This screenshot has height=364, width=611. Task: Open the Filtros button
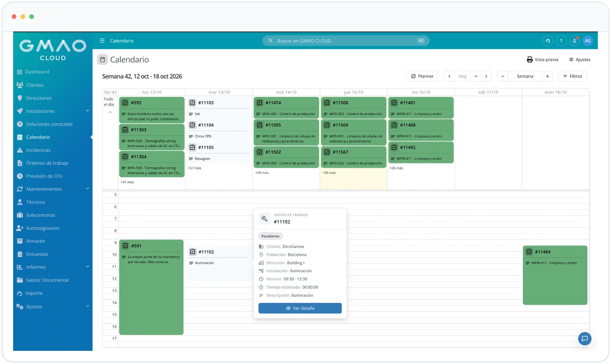572,76
